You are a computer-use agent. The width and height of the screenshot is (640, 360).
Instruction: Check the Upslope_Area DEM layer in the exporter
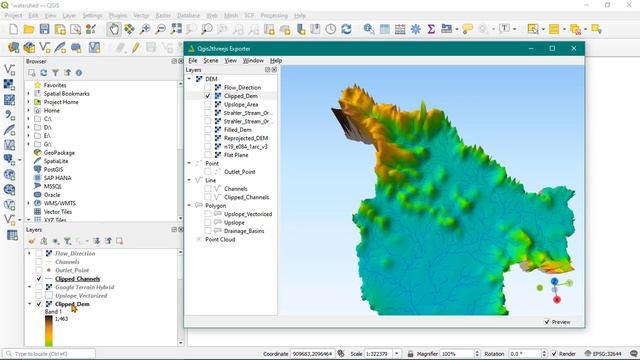tap(208, 104)
